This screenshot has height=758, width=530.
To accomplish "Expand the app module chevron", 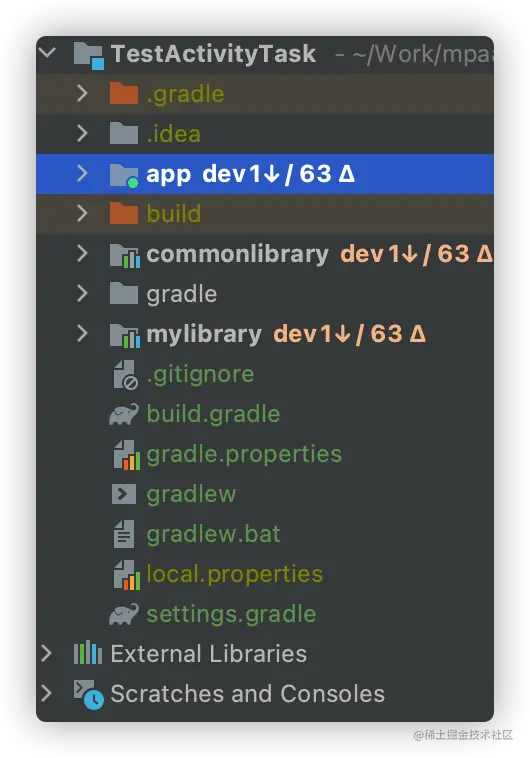I will [82, 173].
